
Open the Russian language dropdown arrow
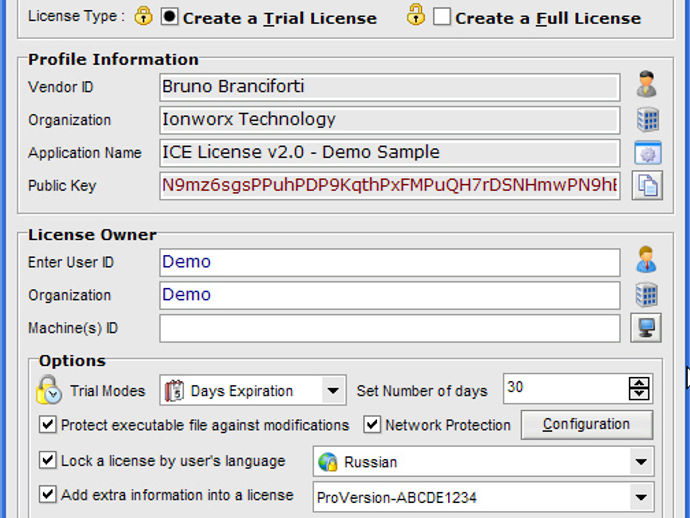(x=641, y=462)
